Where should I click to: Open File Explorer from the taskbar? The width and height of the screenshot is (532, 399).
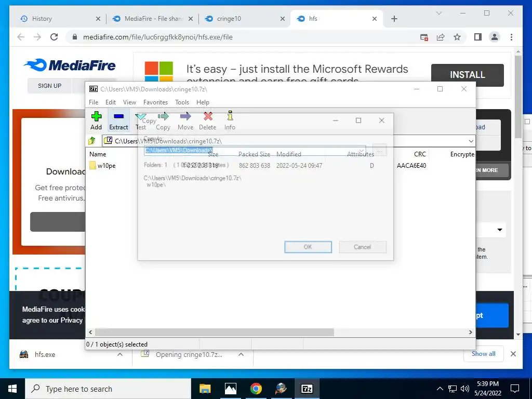click(x=205, y=389)
